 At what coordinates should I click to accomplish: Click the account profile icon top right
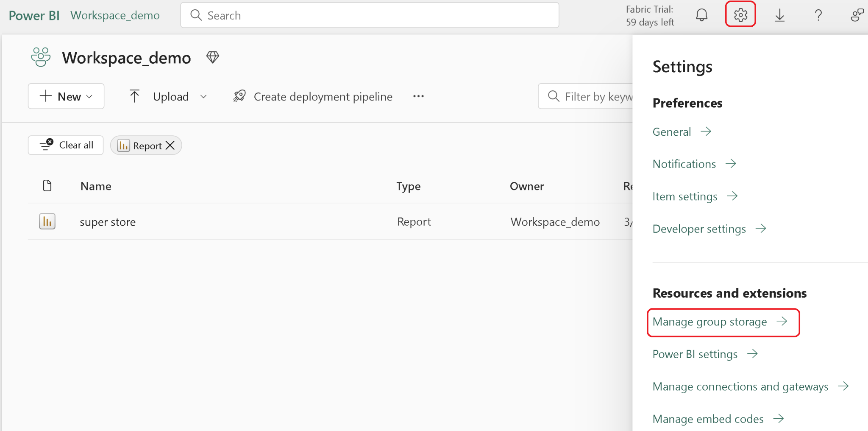click(x=857, y=14)
